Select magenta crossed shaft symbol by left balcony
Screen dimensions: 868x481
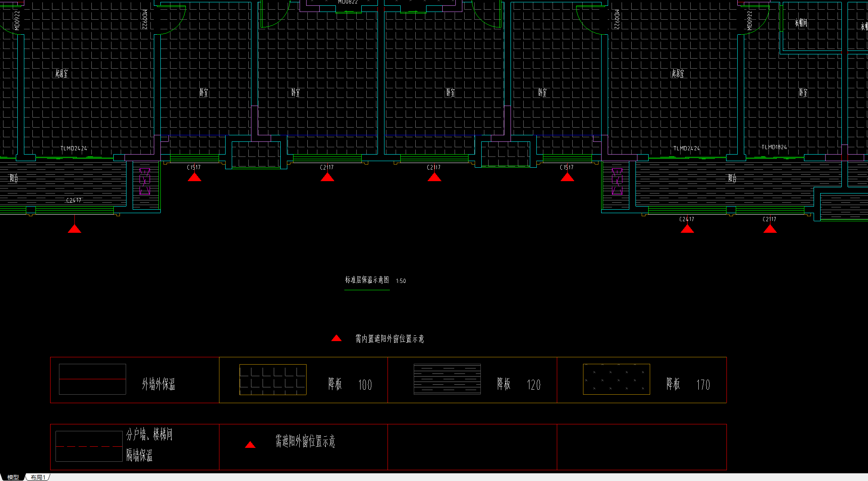click(145, 182)
